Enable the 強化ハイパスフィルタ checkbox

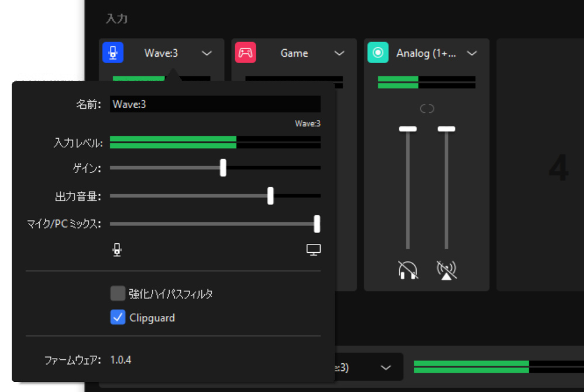click(x=118, y=294)
